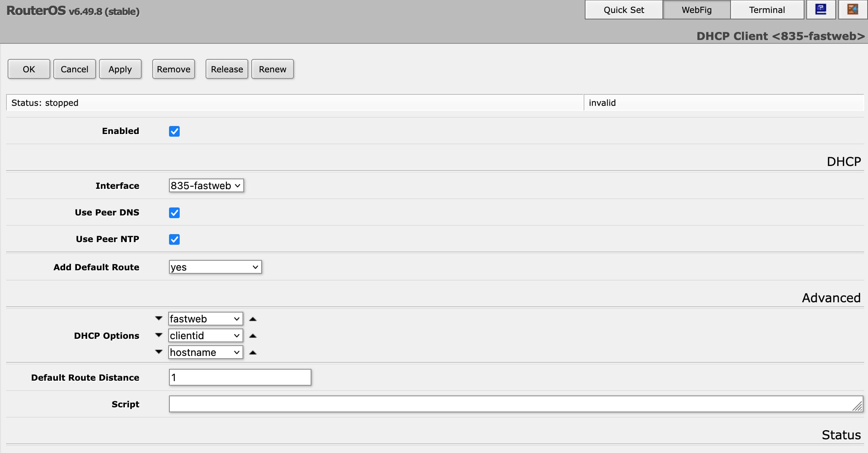Click the DHCP Options label

click(107, 336)
